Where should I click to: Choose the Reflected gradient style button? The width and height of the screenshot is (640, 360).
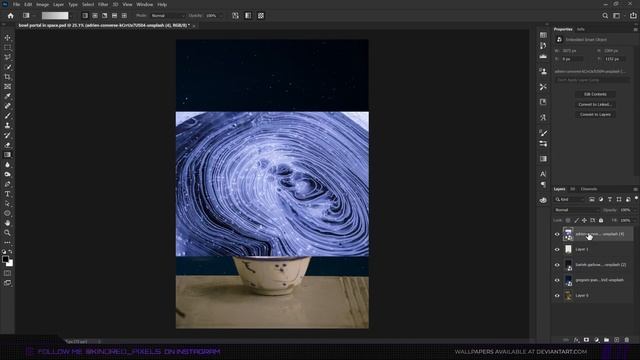coord(114,16)
